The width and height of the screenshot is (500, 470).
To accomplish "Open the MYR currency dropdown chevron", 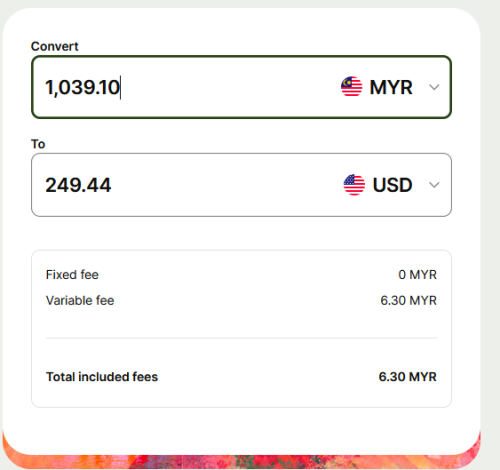I will pyautogui.click(x=434, y=87).
